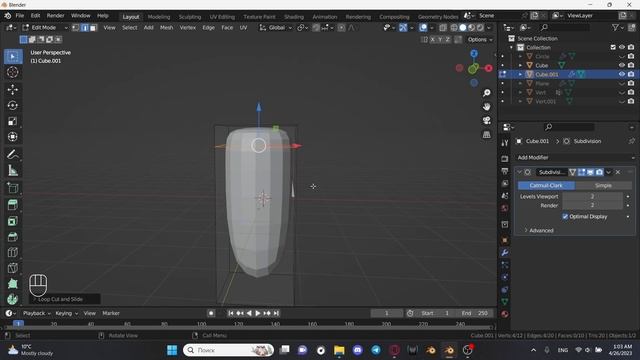Toggle Collection exclude checkbox in outliner
Viewport: 640px width, 360px height.
coord(613,47)
